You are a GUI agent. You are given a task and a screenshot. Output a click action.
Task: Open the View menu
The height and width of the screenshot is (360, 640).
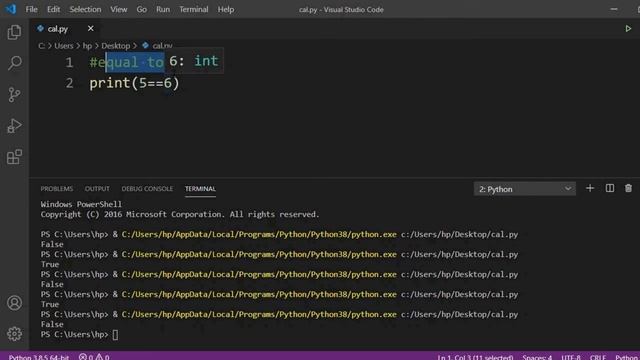118,9
